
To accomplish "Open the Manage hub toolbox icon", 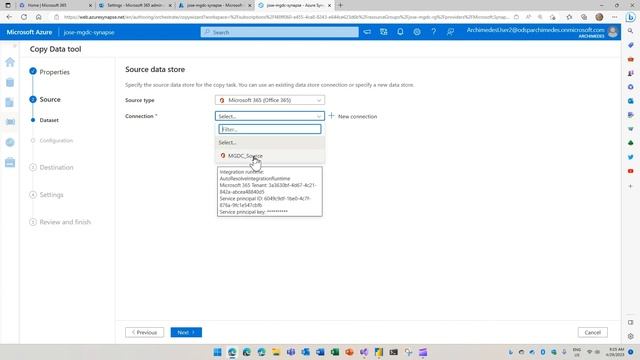I will tap(10, 162).
